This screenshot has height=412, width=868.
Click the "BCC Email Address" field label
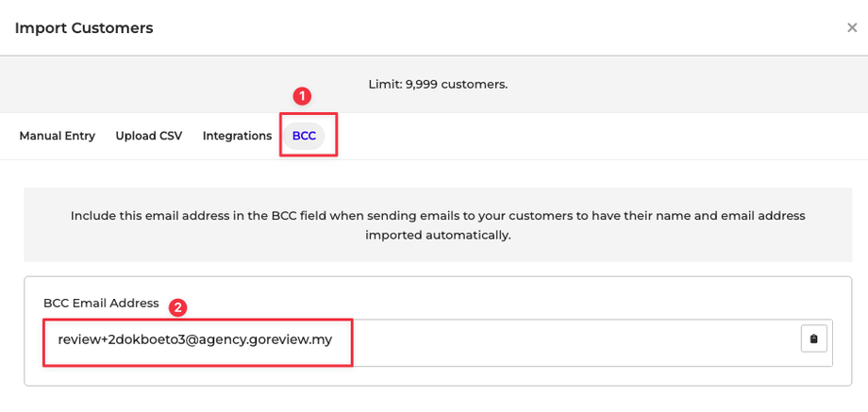click(101, 303)
